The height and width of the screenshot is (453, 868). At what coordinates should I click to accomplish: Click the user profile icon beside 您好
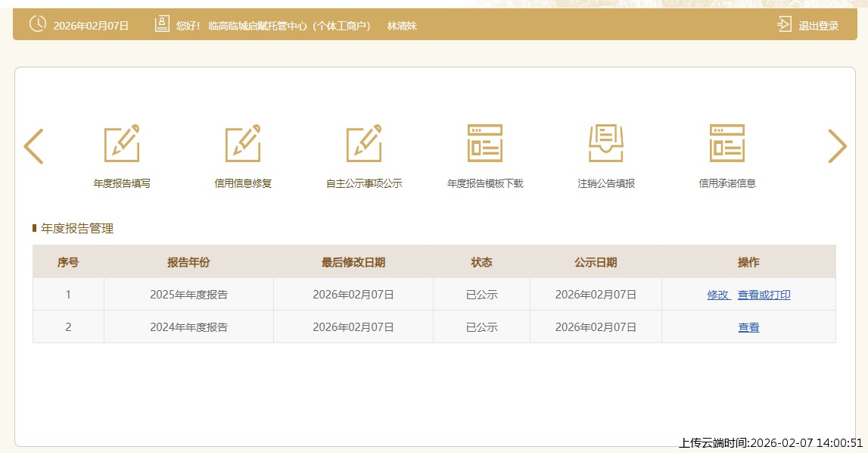[x=162, y=24]
